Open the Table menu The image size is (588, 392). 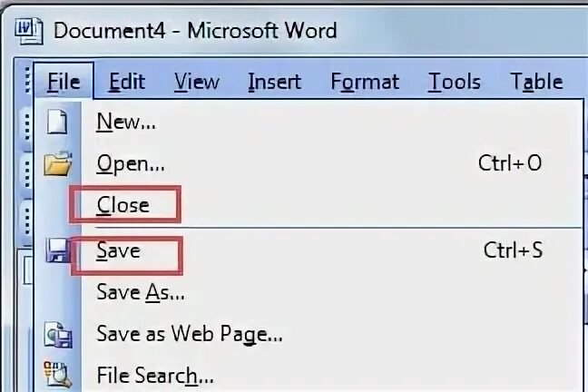pos(536,82)
